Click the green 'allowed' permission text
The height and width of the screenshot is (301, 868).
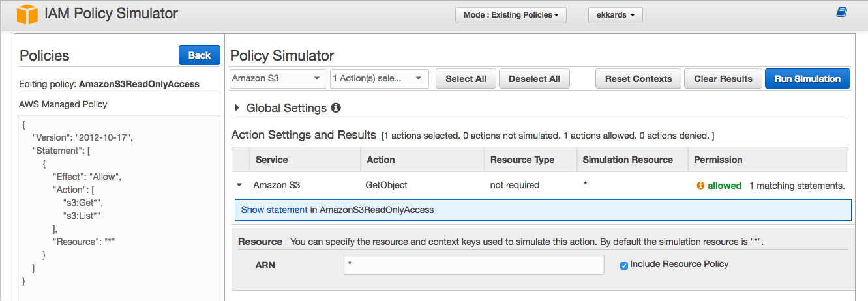pos(725,186)
